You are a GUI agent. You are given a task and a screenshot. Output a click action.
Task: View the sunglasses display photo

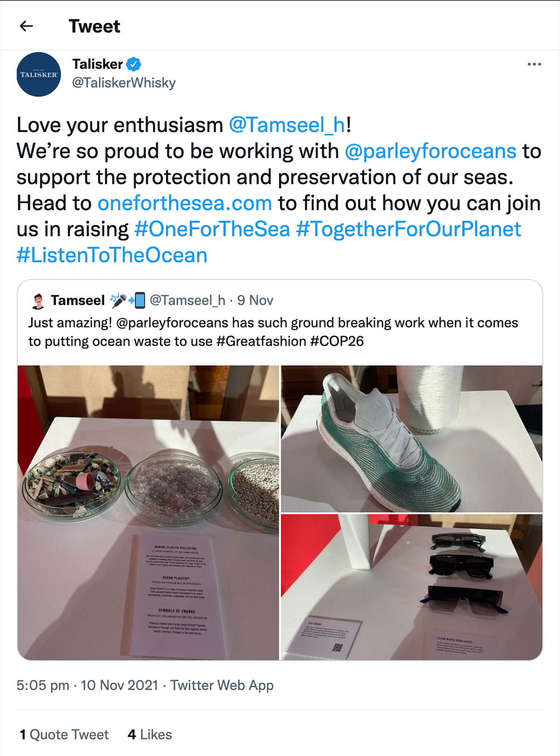(412, 587)
